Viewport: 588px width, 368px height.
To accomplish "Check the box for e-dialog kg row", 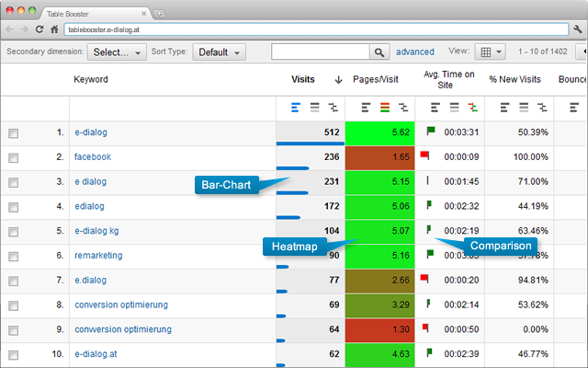I will [14, 232].
